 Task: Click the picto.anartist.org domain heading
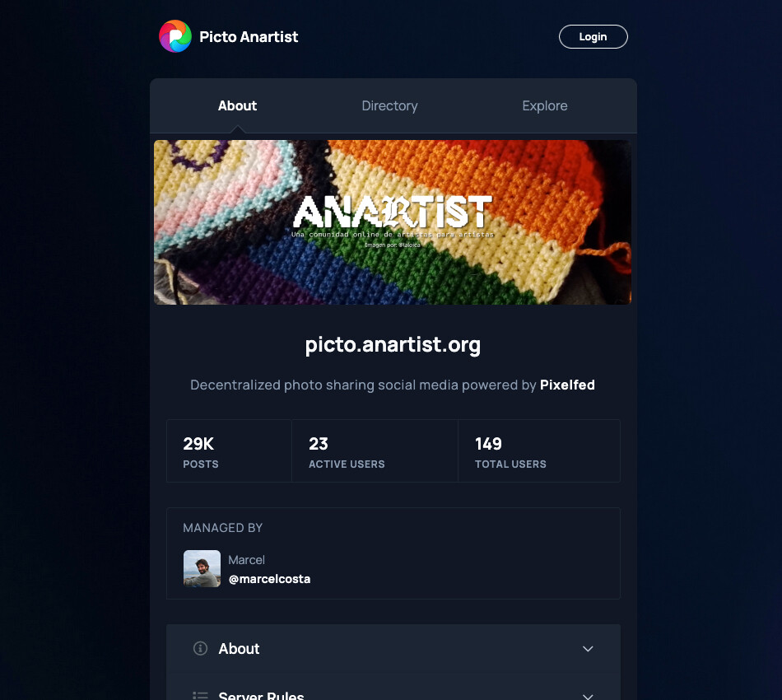coord(393,345)
